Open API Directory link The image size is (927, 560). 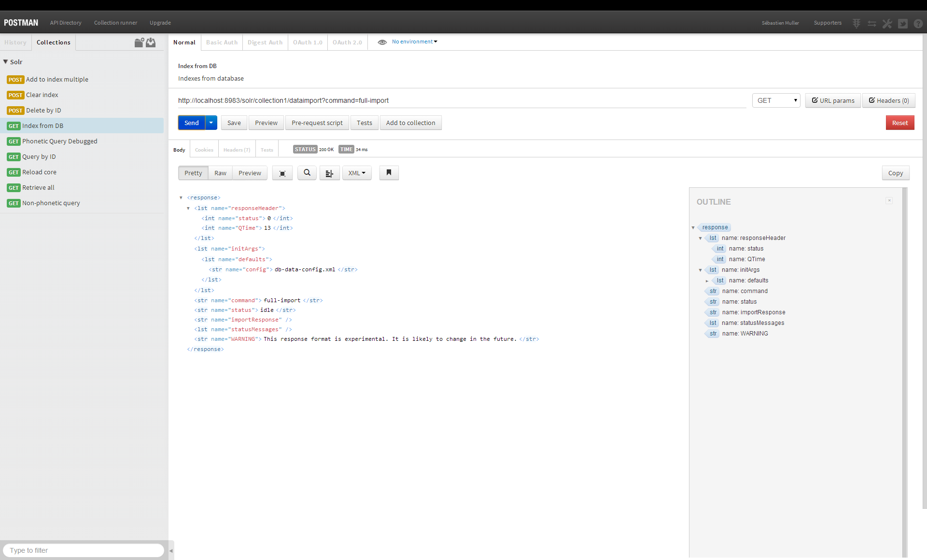(66, 23)
